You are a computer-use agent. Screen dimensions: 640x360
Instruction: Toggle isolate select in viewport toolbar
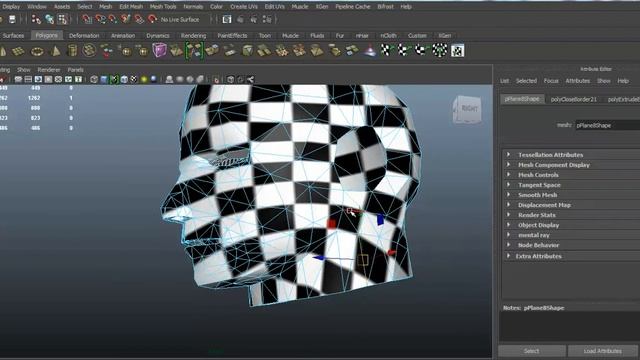(x=216, y=79)
